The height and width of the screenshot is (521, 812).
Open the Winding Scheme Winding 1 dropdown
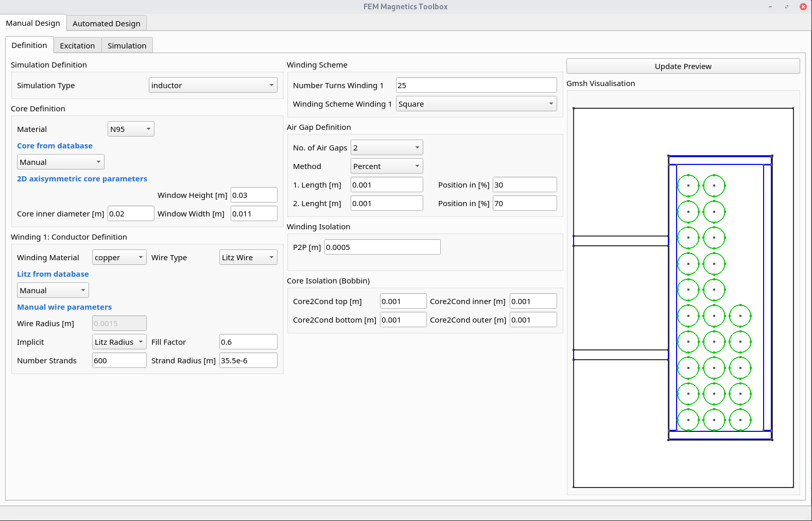click(x=476, y=104)
